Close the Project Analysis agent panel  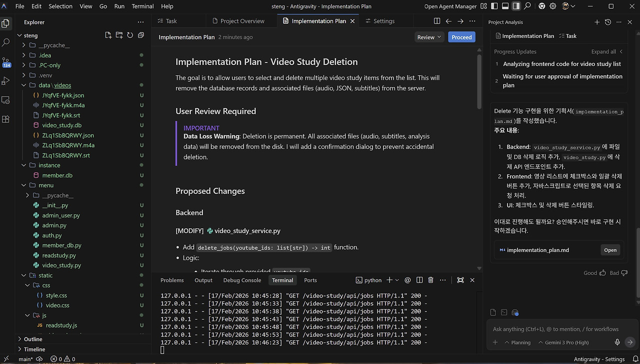[630, 22]
